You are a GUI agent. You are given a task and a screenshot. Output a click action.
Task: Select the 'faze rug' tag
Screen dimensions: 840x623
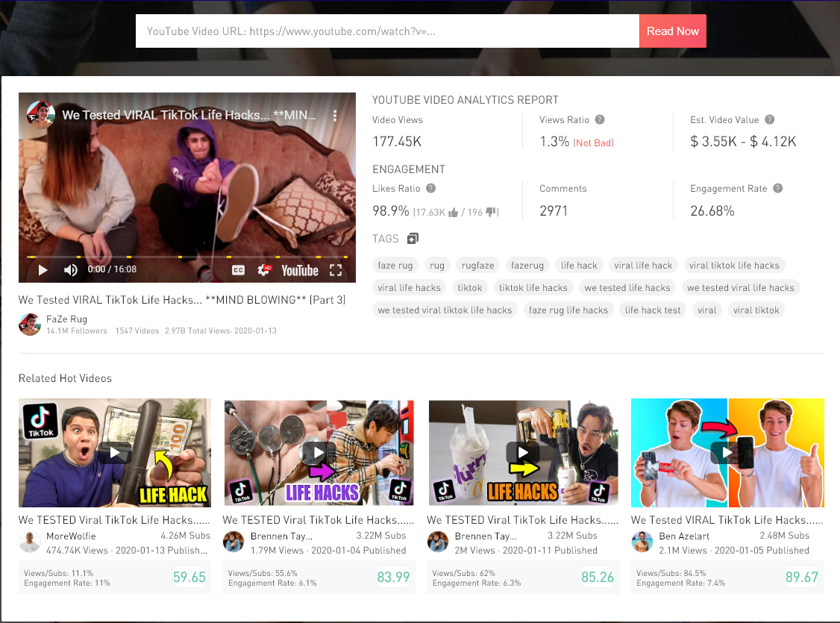pos(395,265)
